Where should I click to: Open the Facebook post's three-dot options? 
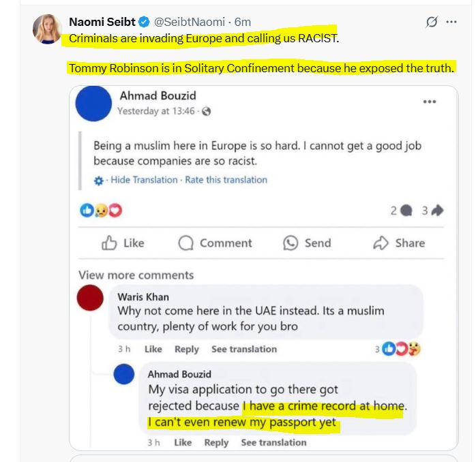[x=429, y=102]
